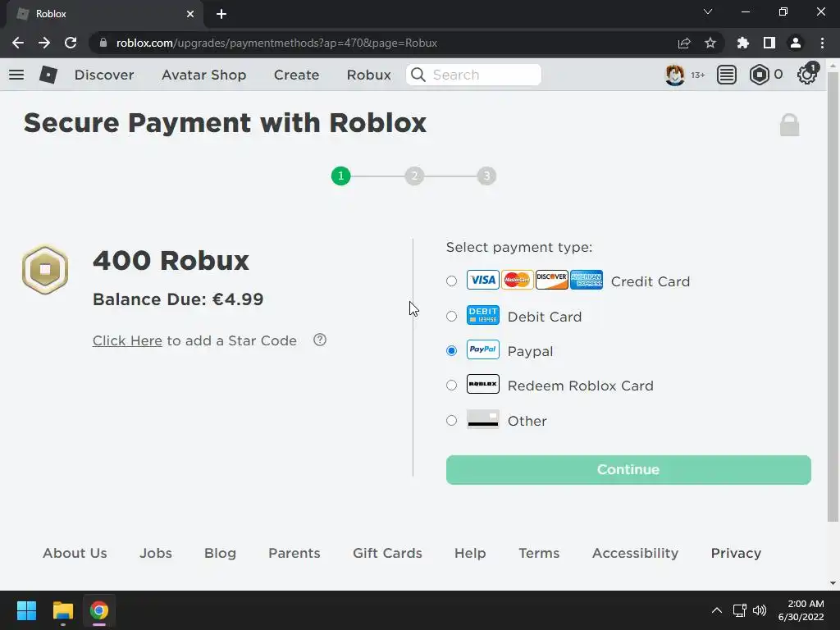Select Paypal radio button
840x630 pixels.
452,350
